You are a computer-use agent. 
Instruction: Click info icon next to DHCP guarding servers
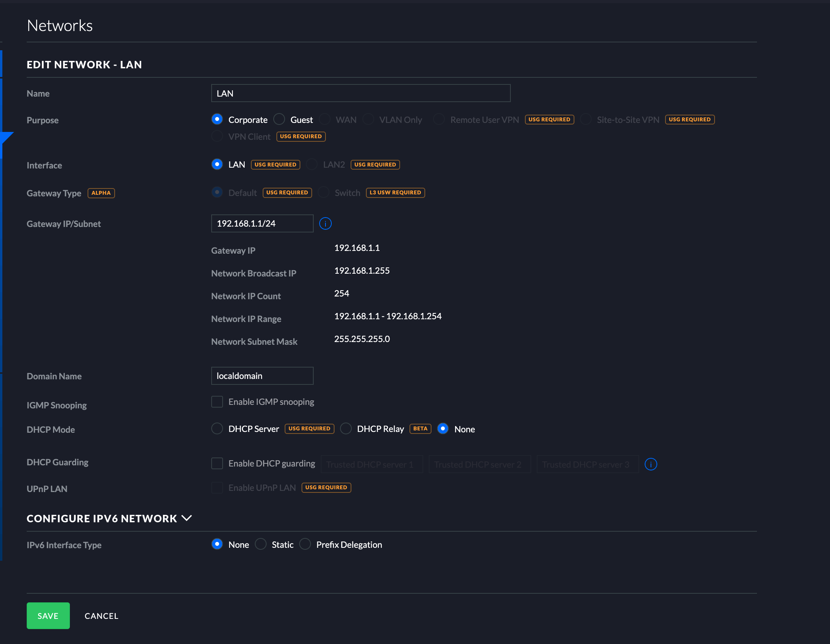[651, 464]
